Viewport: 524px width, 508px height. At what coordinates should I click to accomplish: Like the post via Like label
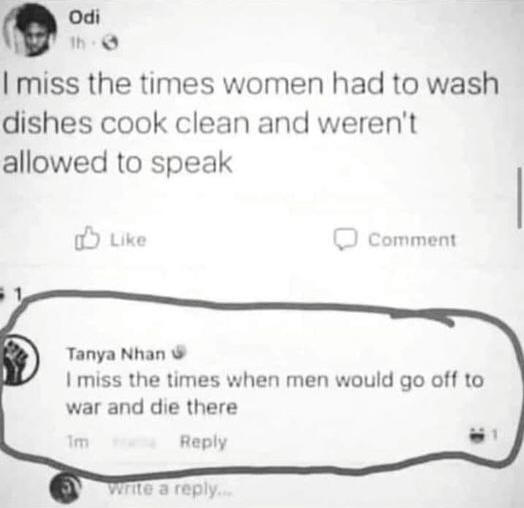128,240
